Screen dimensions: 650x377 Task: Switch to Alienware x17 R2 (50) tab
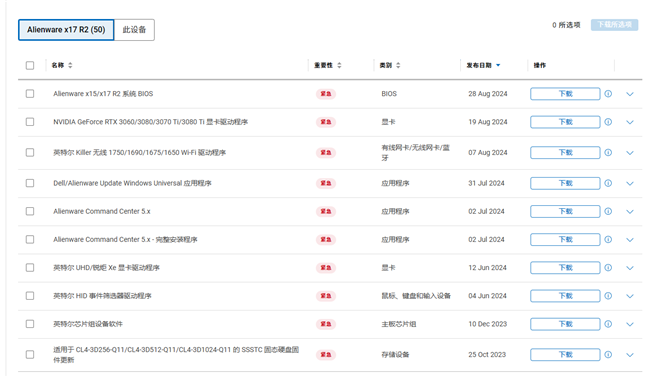tap(66, 30)
